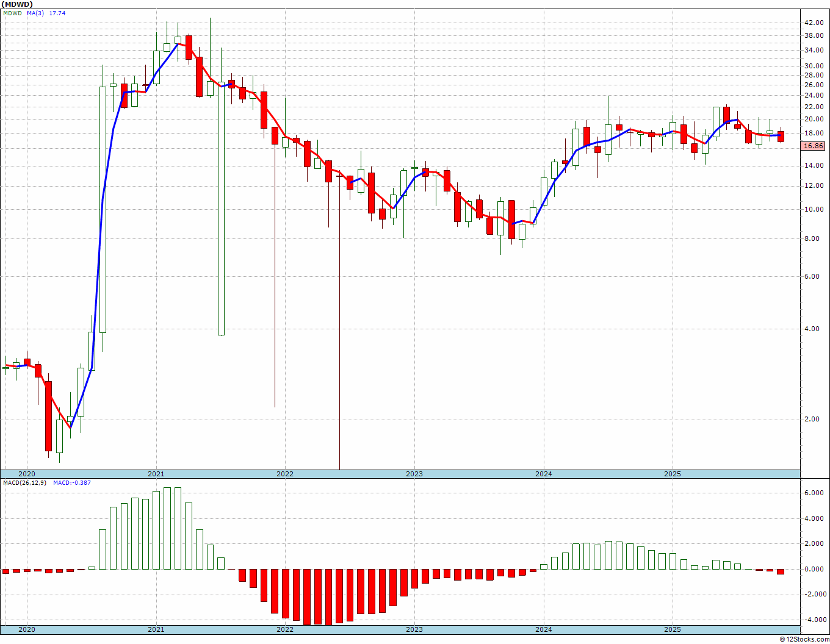The width and height of the screenshot is (830, 644).
Task: Choose the 12.00 price axis label
Action: coord(814,185)
